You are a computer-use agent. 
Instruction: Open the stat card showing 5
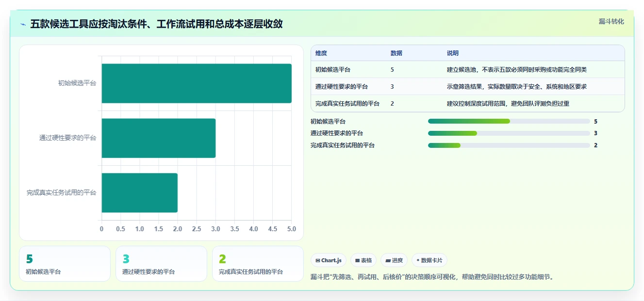65,264
